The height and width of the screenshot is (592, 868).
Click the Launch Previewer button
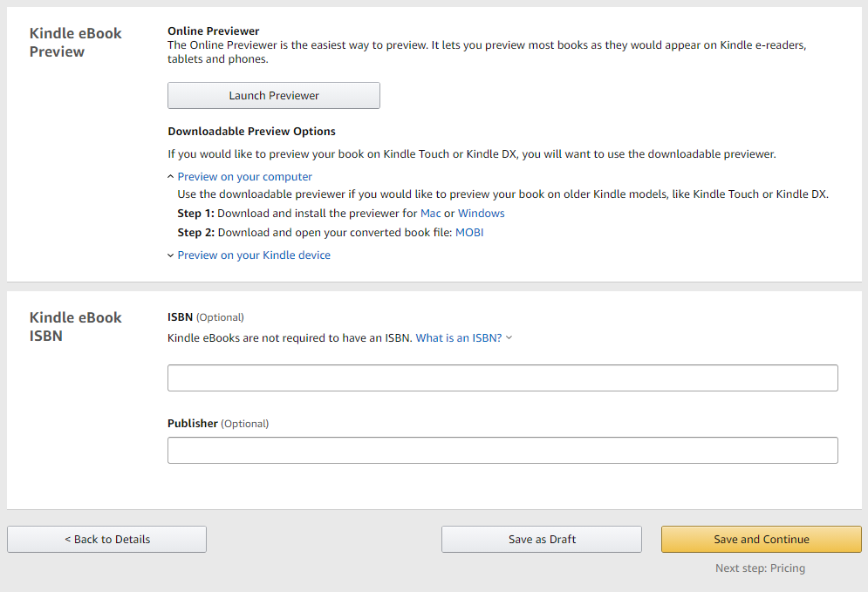click(273, 96)
